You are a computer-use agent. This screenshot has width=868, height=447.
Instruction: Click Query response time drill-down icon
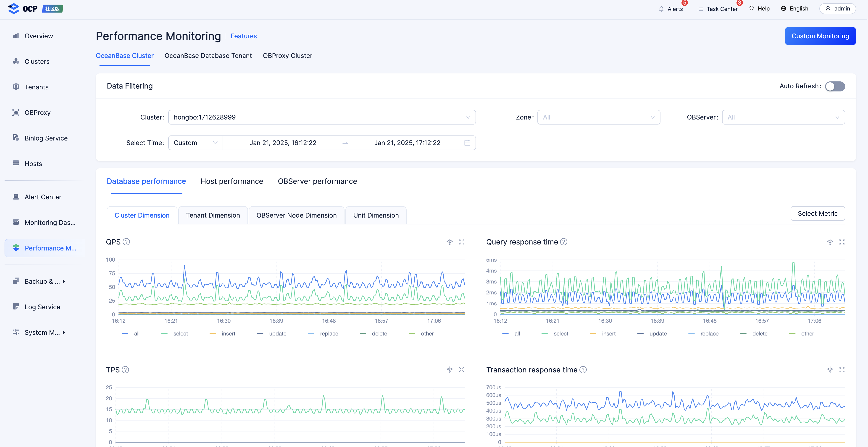tap(830, 242)
